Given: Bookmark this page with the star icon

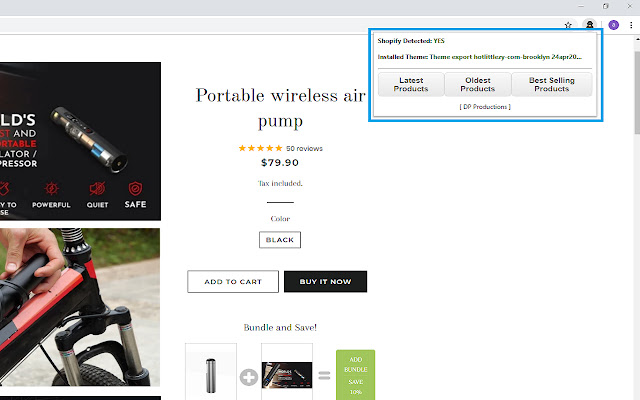Looking at the screenshot, I should point(568,25).
